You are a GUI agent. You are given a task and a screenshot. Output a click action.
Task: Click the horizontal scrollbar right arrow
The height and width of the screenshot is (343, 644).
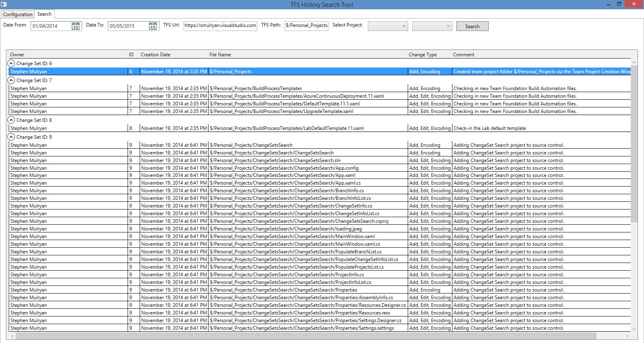pyautogui.click(x=627, y=336)
